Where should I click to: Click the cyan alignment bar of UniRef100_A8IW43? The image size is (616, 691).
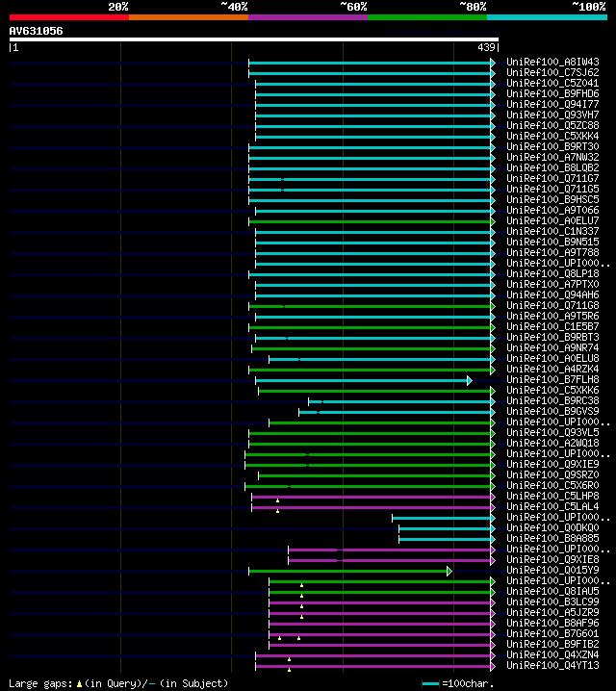pyautogui.click(x=370, y=63)
